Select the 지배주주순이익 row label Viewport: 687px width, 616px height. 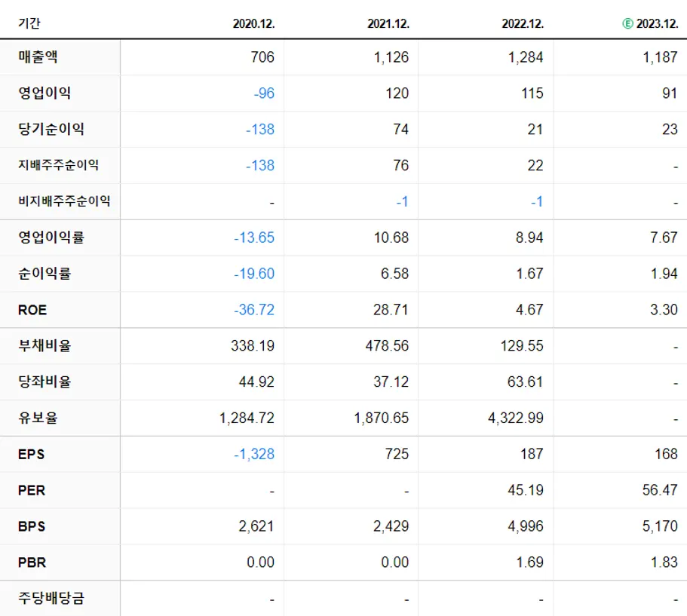[58, 165]
